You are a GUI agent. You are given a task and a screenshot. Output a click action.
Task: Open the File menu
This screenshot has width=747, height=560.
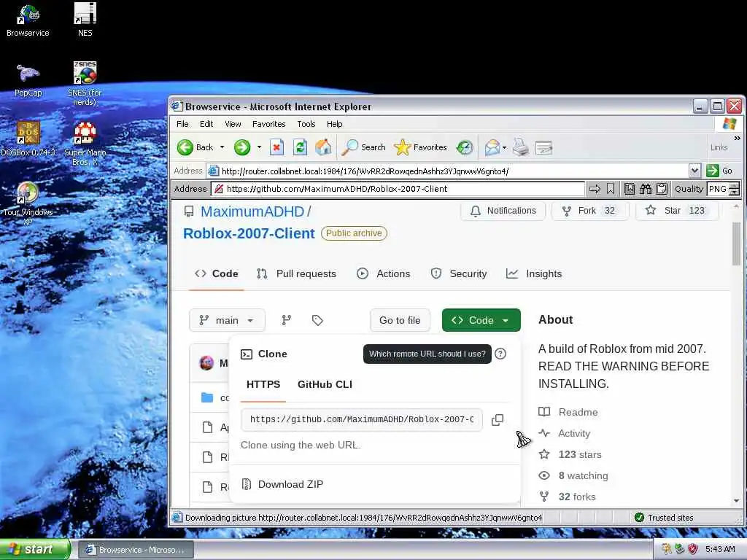click(182, 124)
